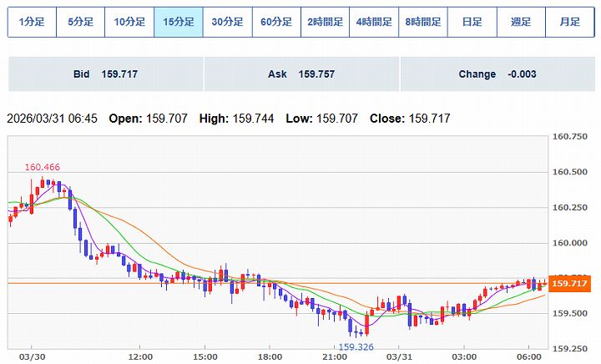
Task: Select the weekly 週足 tab
Action: (521, 23)
